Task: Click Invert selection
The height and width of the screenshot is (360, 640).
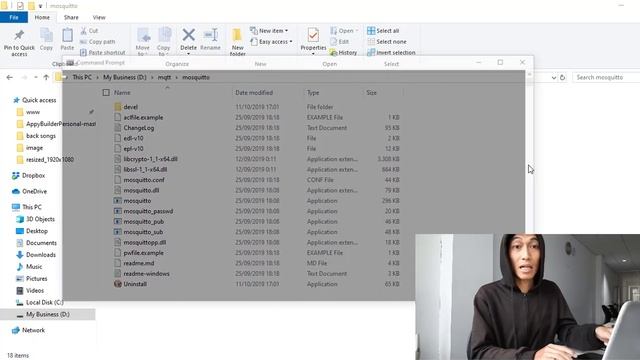Action: click(x=391, y=53)
